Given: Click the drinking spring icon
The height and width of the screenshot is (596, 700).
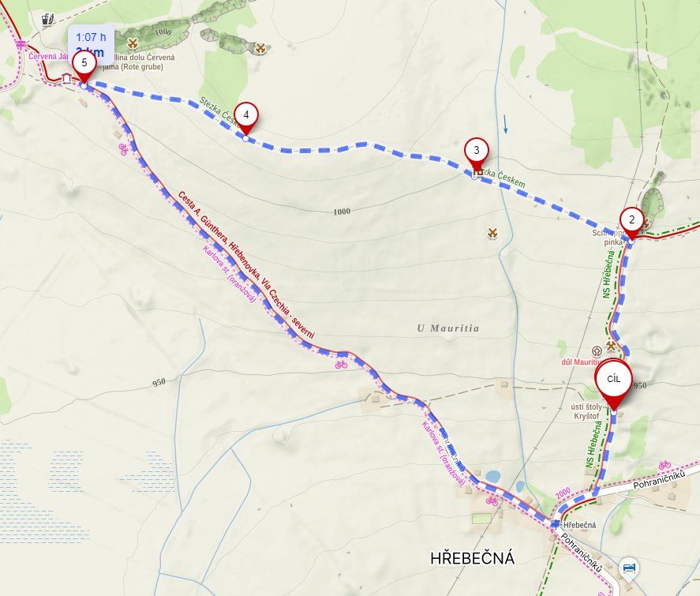Looking at the screenshot, I should click(x=48, y=19).
